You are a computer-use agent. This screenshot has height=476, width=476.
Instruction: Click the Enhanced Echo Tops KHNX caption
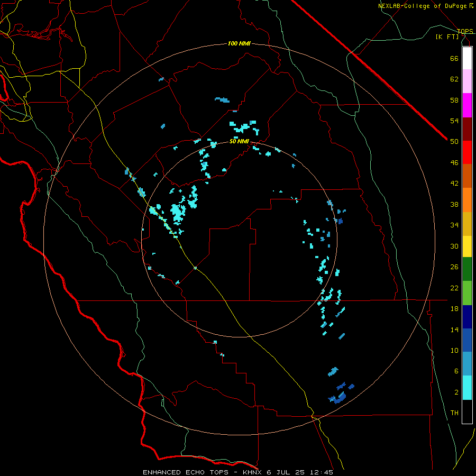pos(238,472)
